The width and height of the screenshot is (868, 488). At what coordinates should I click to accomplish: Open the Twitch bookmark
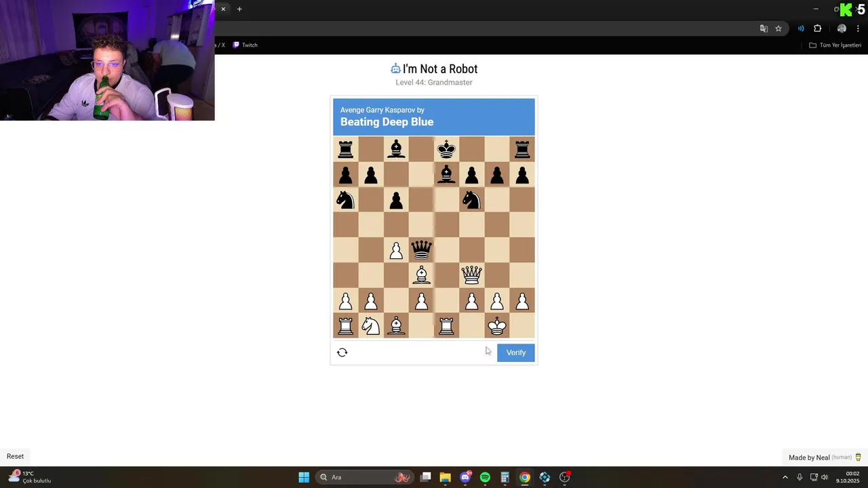pyautogui.click(x=245, y=45)
